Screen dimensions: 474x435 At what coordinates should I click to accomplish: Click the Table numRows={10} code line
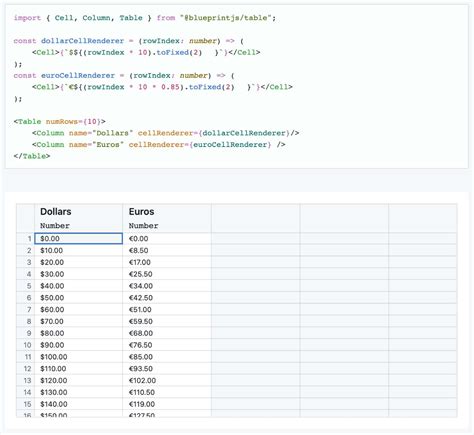click(x=60, y=122)
